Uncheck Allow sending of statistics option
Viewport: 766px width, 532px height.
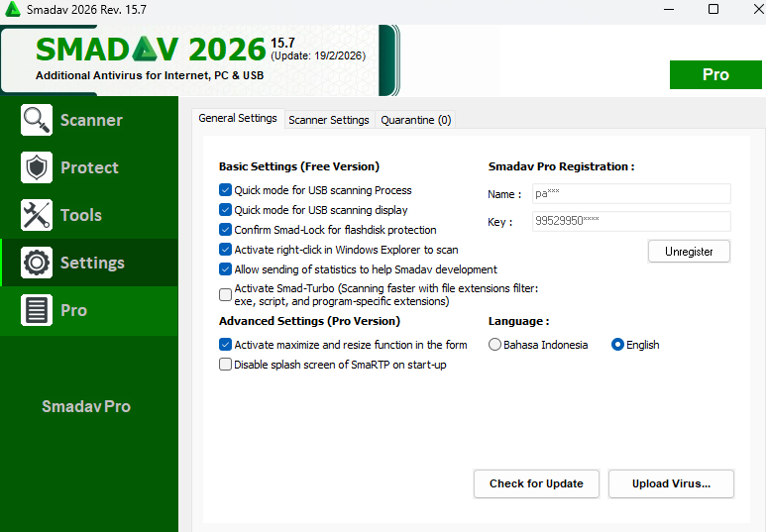coord(225,269)
